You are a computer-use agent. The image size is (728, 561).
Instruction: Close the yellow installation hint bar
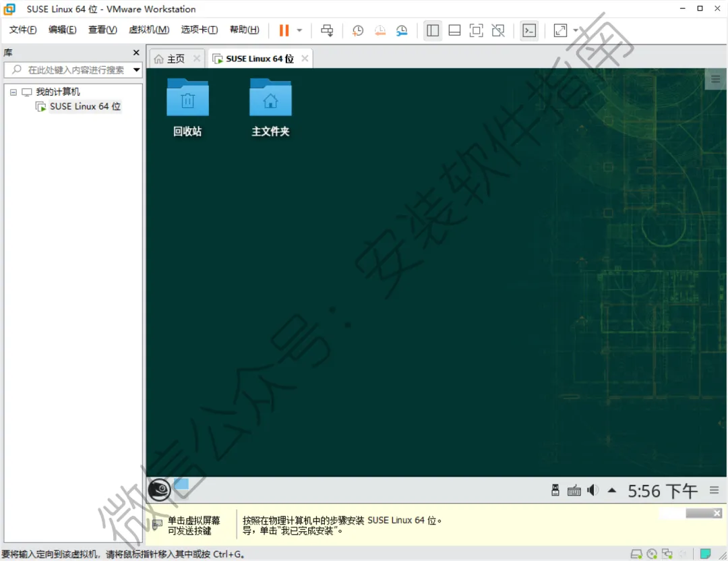pyautogui.click(x=717, y=513)
